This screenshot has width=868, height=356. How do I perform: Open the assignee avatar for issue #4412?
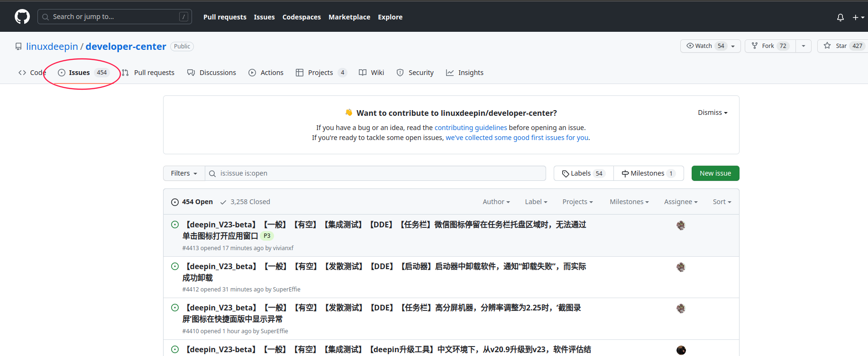[x=681, y=267]
